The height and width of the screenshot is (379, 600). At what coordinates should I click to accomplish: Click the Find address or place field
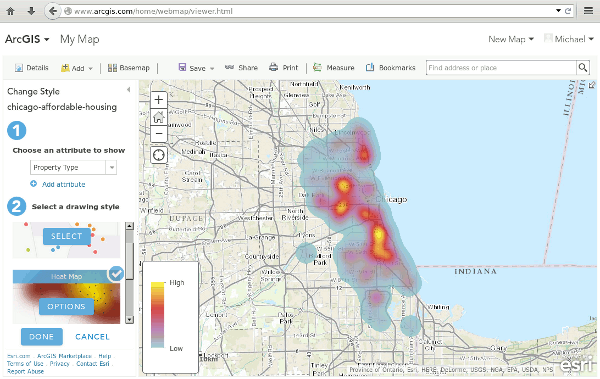[x=501, y=68]
